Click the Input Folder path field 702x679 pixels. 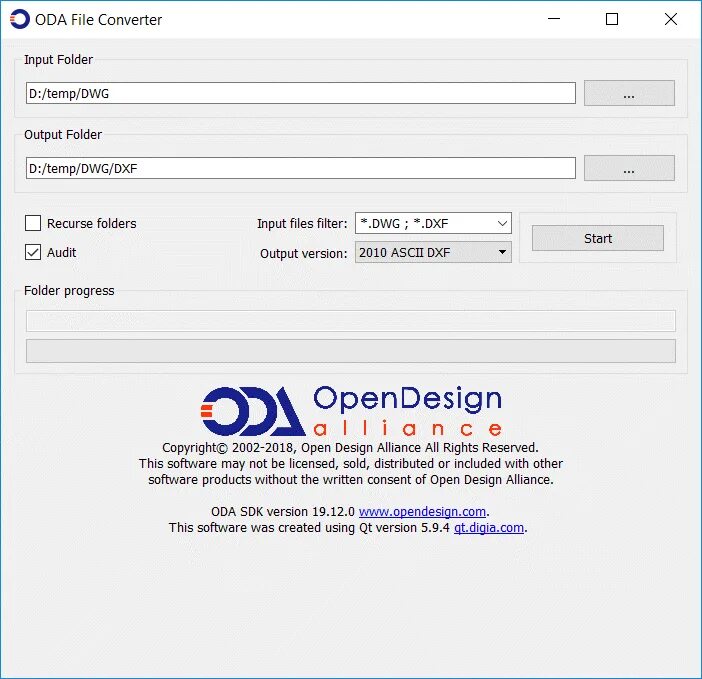(x=300, y=93)
